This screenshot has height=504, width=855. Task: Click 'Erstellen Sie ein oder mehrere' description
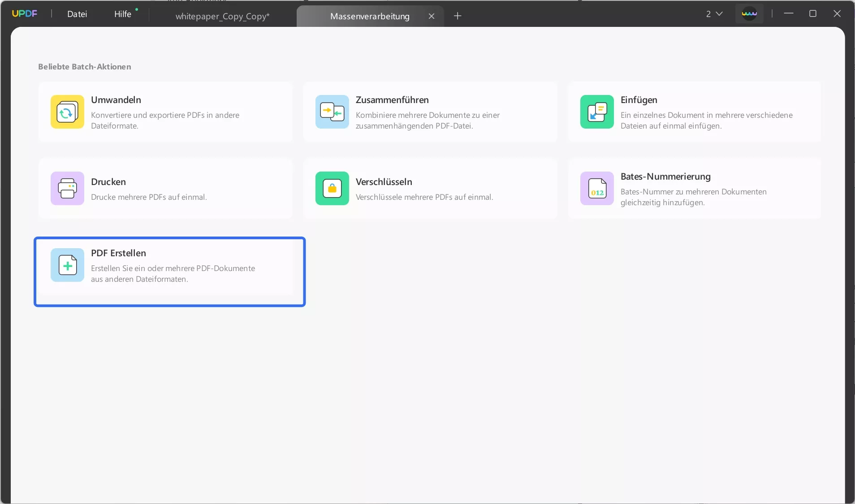pos(173,274)
